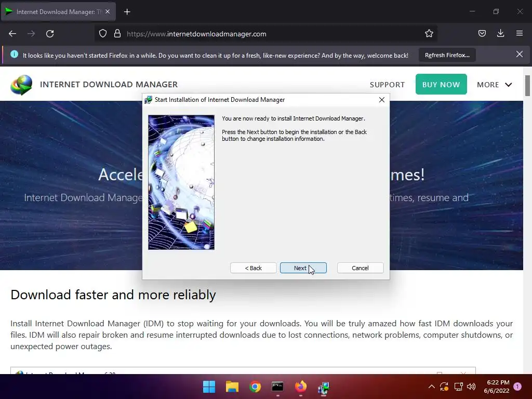
Task: Expand the MORE menu
Action: (x=495, y=85)
